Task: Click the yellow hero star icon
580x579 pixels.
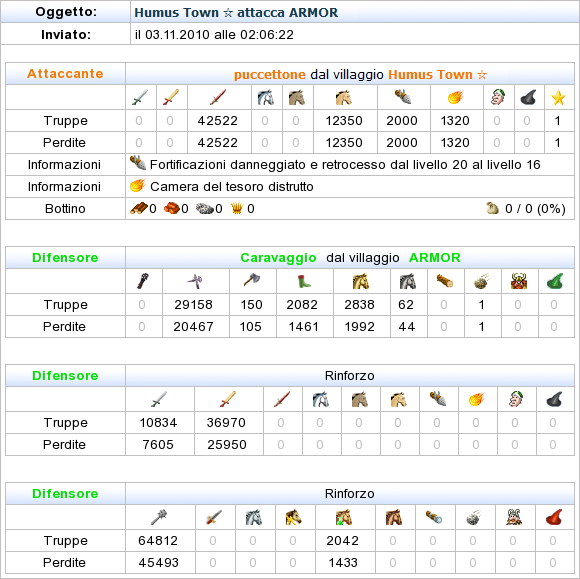Action: click(558, 98)
